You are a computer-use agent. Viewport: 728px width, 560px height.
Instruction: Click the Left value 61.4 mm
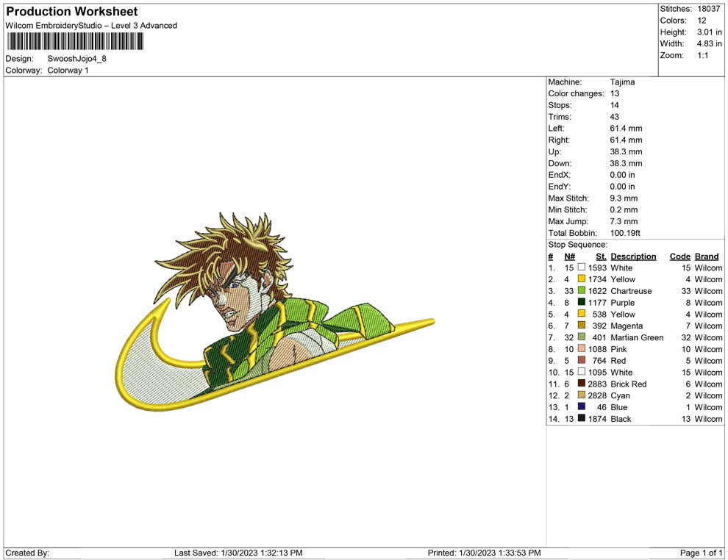coord(626,128)
